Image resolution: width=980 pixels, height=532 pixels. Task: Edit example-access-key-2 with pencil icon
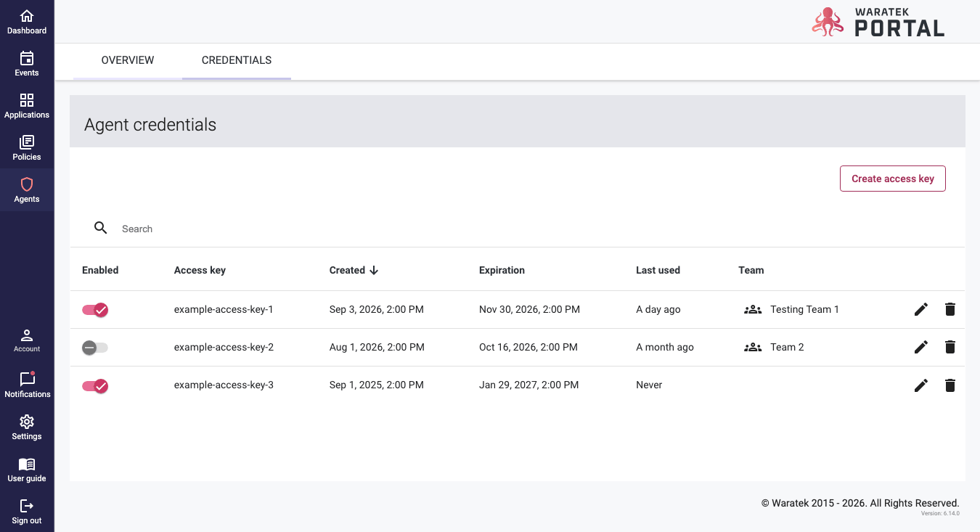tap(921, 347)
